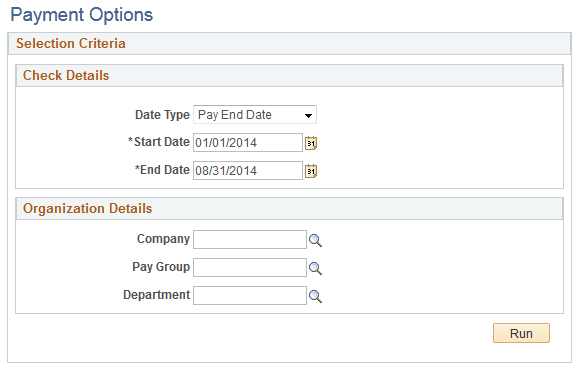This screenshot has width=578, height=368.
Task: Click into the Company text field
Action: click(250, 240)
